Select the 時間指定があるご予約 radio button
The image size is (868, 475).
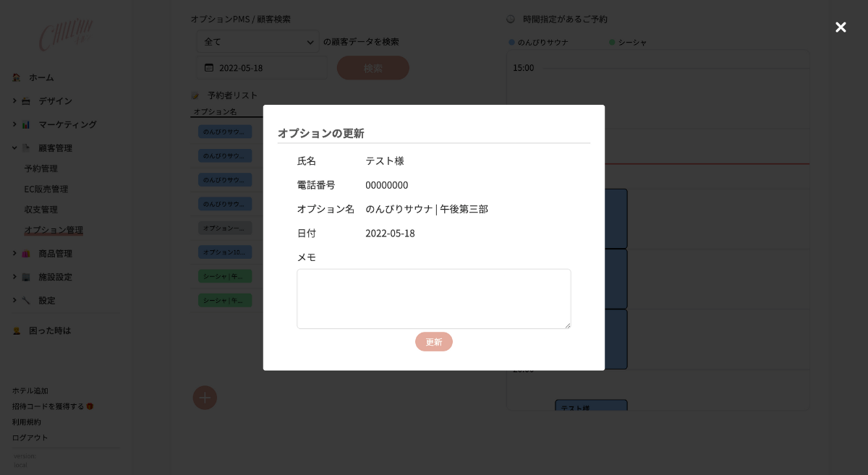511,20
